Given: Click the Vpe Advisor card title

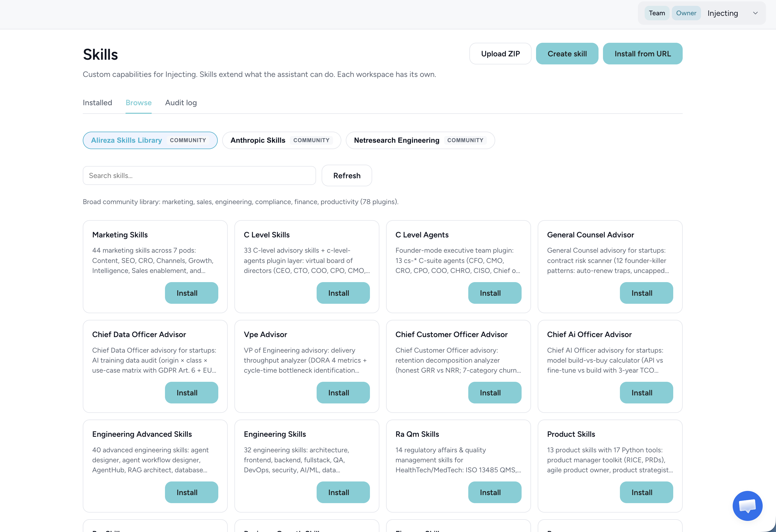Looking at the screenshot, I should pos(265,334).
